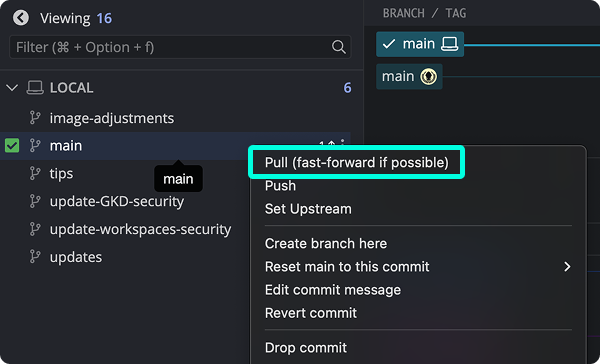Click the branch icon beside tips
This screenshot has width=600, height=364.
coord(35,173)
